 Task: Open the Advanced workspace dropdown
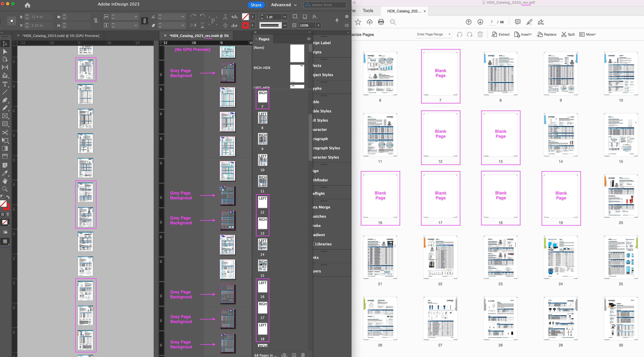[284, 5]
